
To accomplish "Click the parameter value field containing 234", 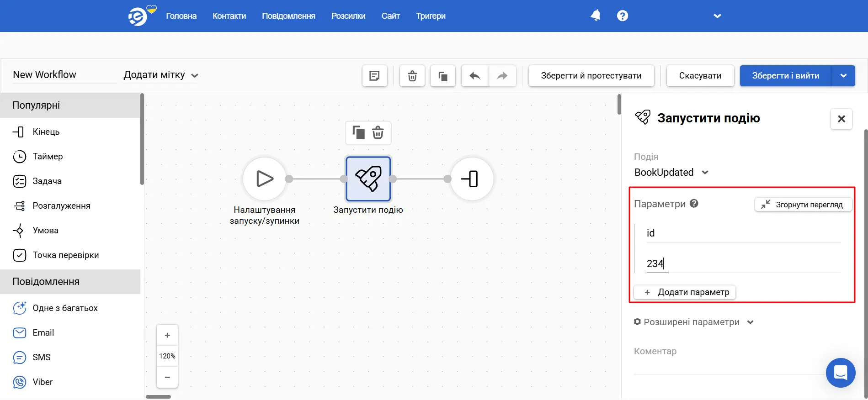I will tap(743, 263).
